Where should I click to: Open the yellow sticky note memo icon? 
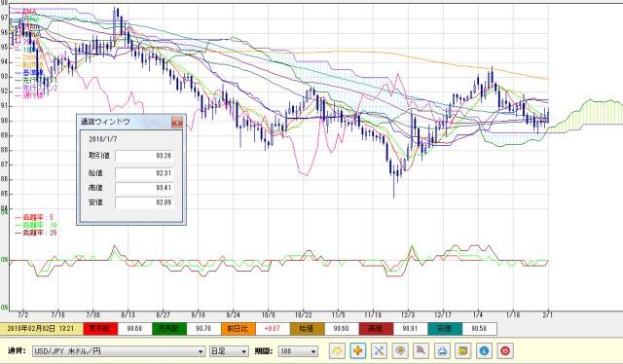click(463, 351)
